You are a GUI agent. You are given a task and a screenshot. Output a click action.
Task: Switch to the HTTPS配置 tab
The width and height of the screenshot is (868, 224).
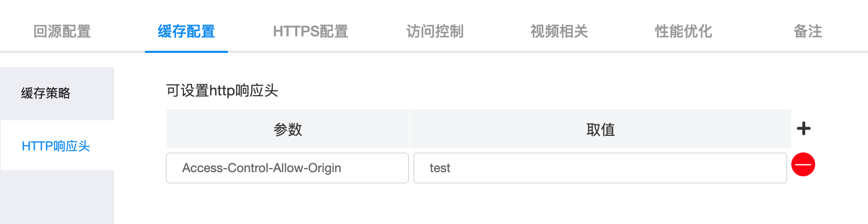point(311,32)
